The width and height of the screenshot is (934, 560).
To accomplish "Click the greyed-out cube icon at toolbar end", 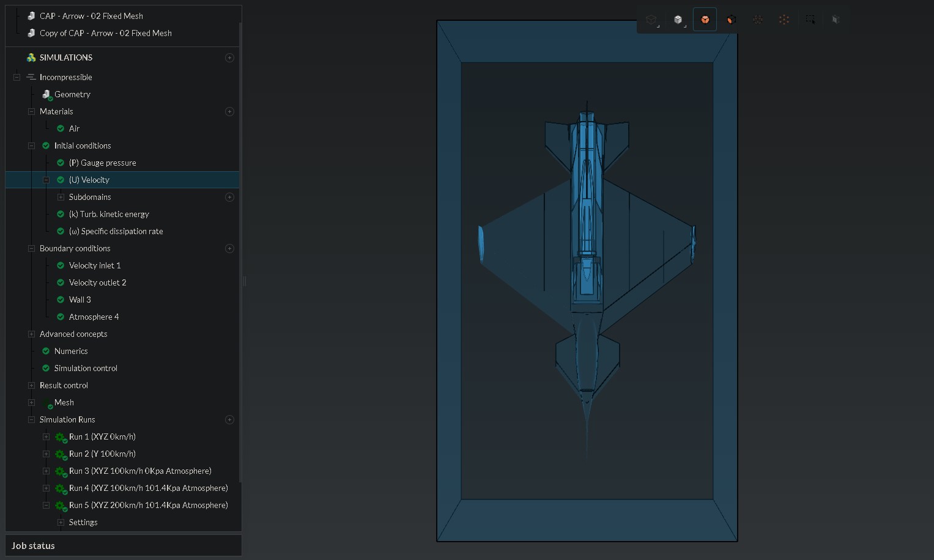I will click(836, 20).
